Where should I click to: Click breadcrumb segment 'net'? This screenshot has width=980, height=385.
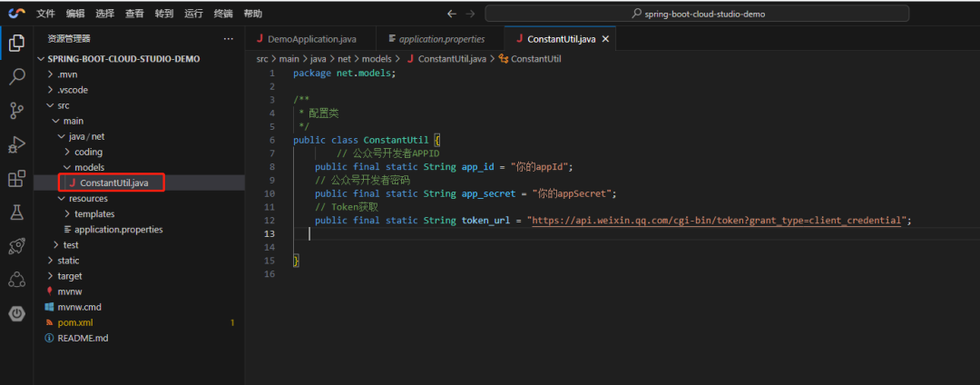[x=345, y=59]
